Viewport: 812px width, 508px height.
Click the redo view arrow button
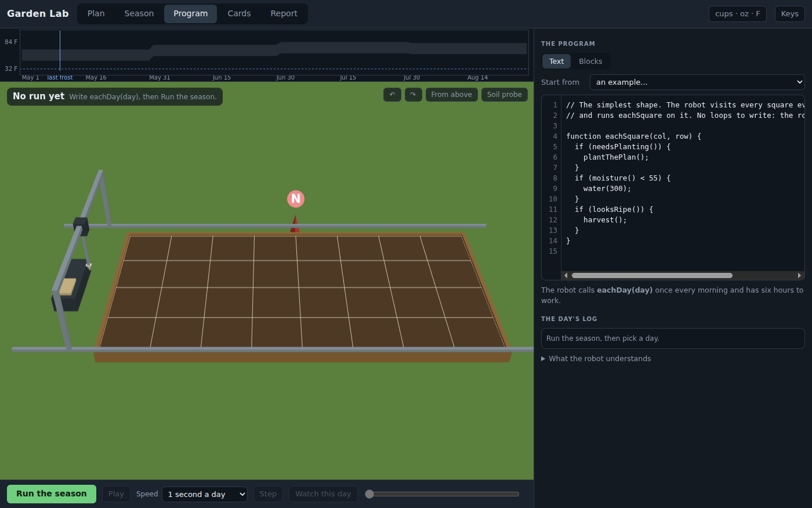(413, 95)
